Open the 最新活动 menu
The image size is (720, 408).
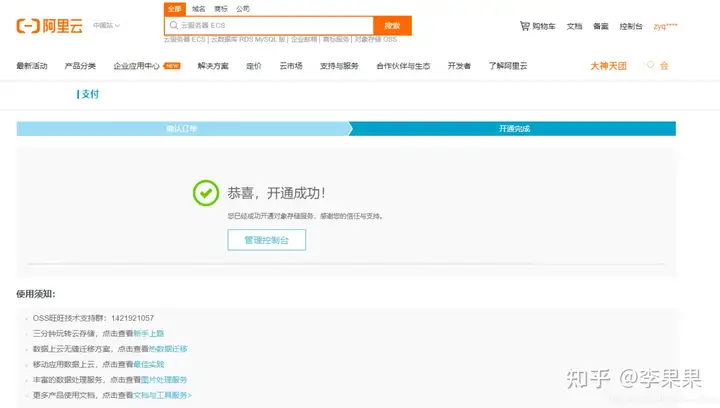coord(32,66)
